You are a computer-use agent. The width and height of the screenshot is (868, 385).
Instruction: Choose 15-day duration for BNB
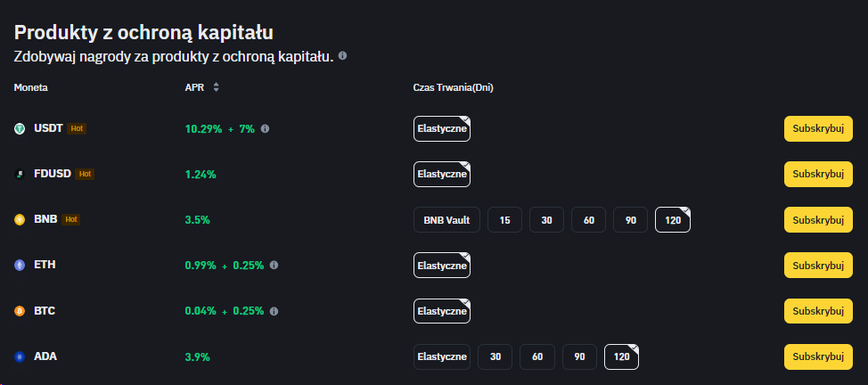(504, 219)
